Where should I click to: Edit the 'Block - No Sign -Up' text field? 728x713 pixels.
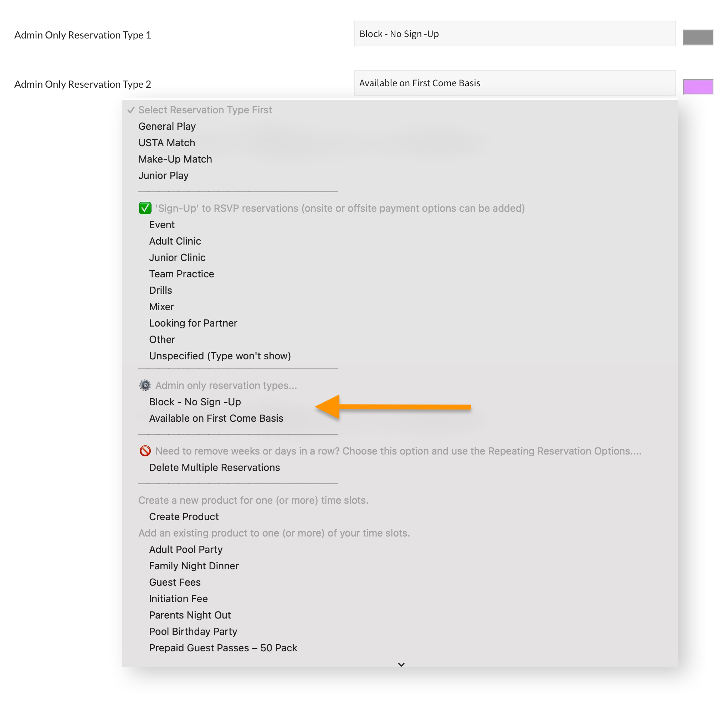pos(514,34)
